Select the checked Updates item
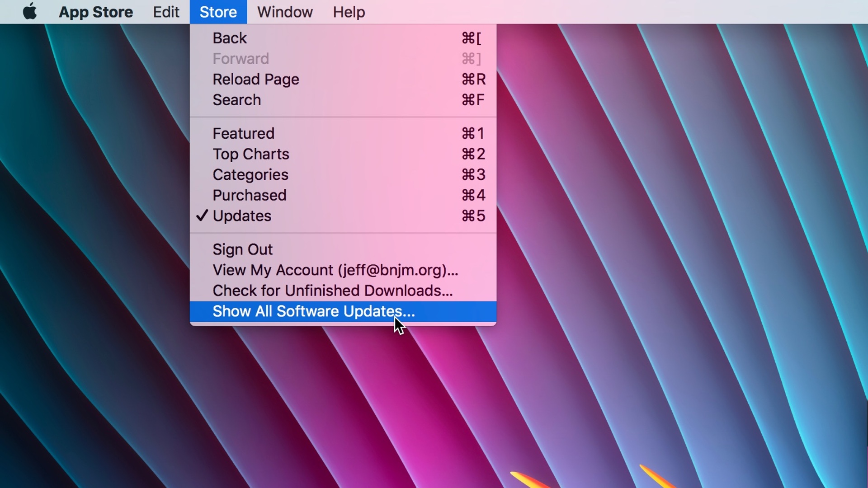868x488 pixels. [x=242, y=216]
